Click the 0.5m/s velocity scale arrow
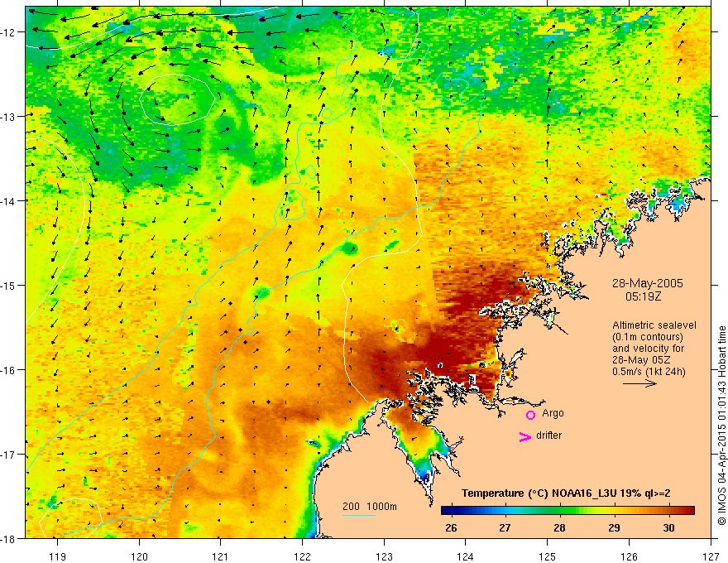The height and width of the screenshot is (563, 728). point(639,383)
